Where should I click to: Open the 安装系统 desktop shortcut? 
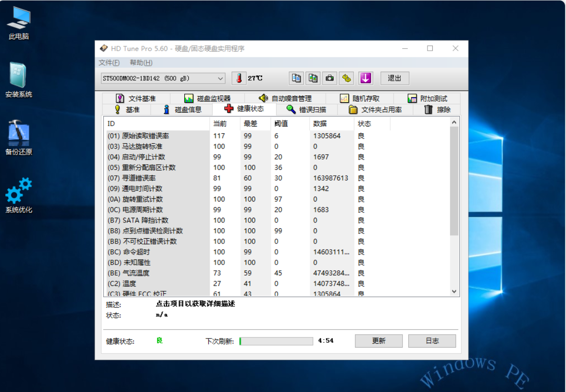tap(19, 80)
